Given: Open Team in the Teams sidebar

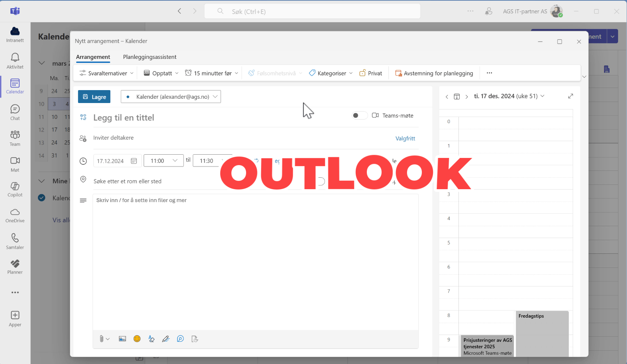Looking at the screenshot, I should (x=15, y=138).
